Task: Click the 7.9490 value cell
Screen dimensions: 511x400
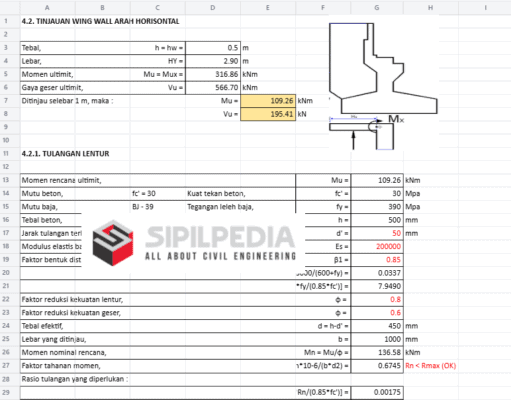Action: pos(377,286)
